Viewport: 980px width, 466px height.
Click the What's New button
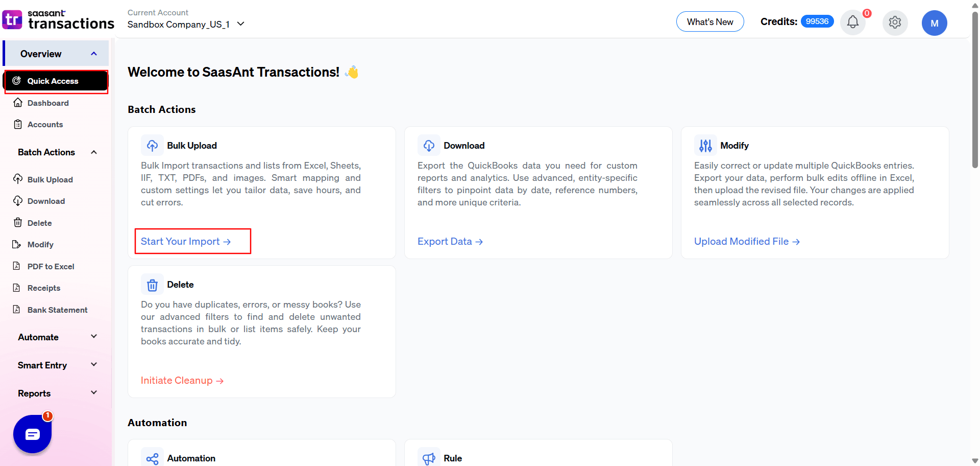[710, 21]
